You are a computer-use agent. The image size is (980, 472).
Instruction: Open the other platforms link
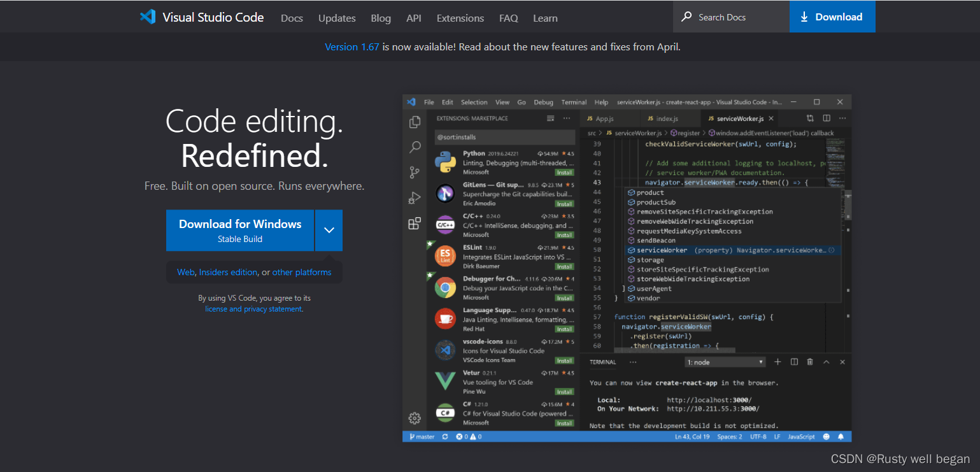[x=302, y=272]
